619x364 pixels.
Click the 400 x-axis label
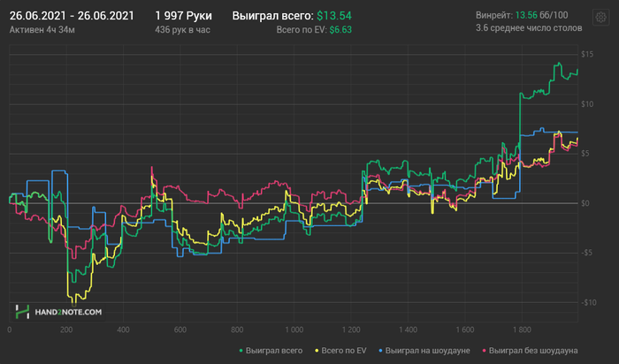point(123,330)
